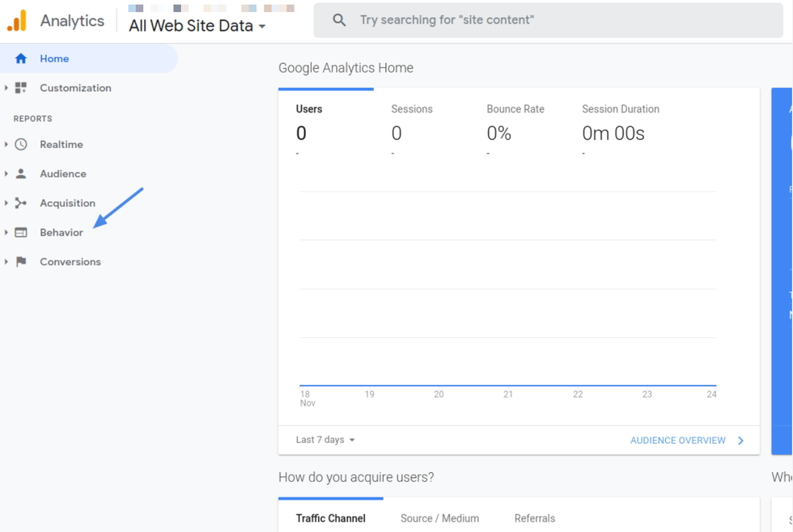Viewport: 793px width, 532px height.
Task: Switch to the Referrals tab
Action: pyautogui.click(x=534, y=518)
